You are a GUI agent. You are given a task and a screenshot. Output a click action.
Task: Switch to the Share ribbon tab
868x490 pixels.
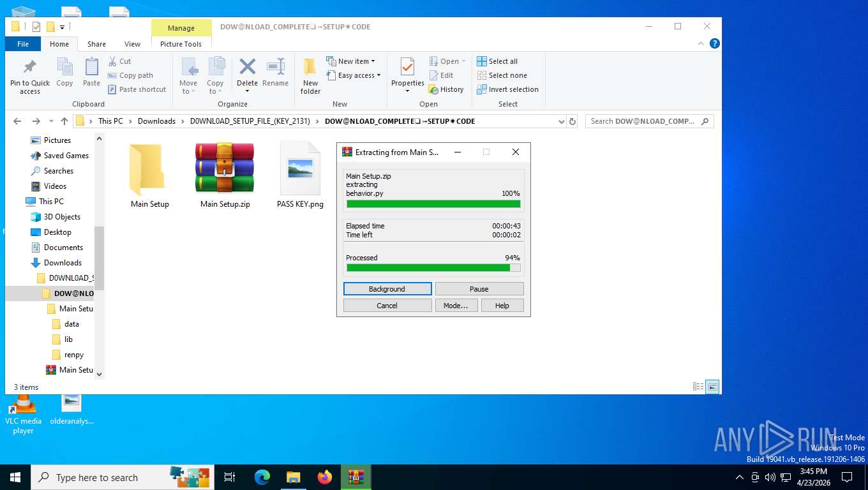click(97, 44)
